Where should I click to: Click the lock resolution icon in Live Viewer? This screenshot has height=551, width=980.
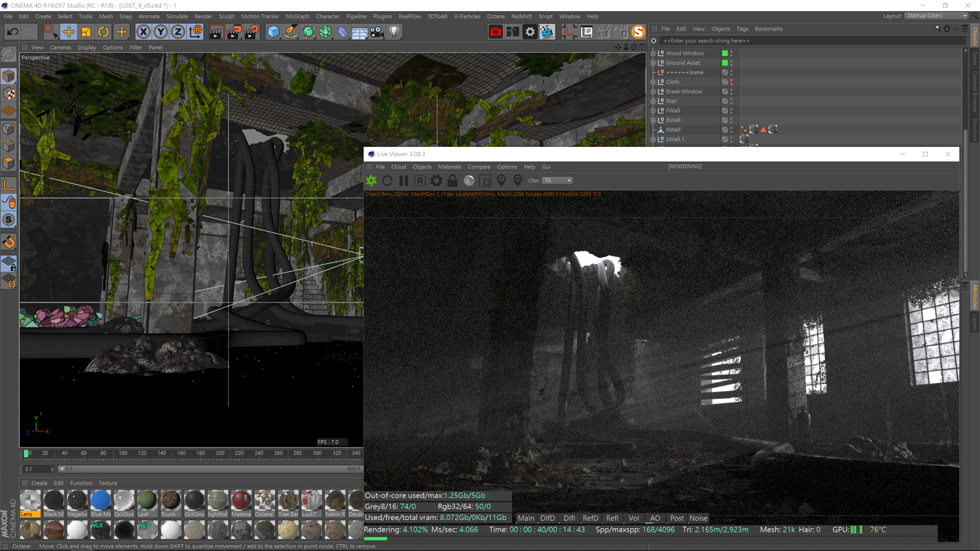pos(452,181)
